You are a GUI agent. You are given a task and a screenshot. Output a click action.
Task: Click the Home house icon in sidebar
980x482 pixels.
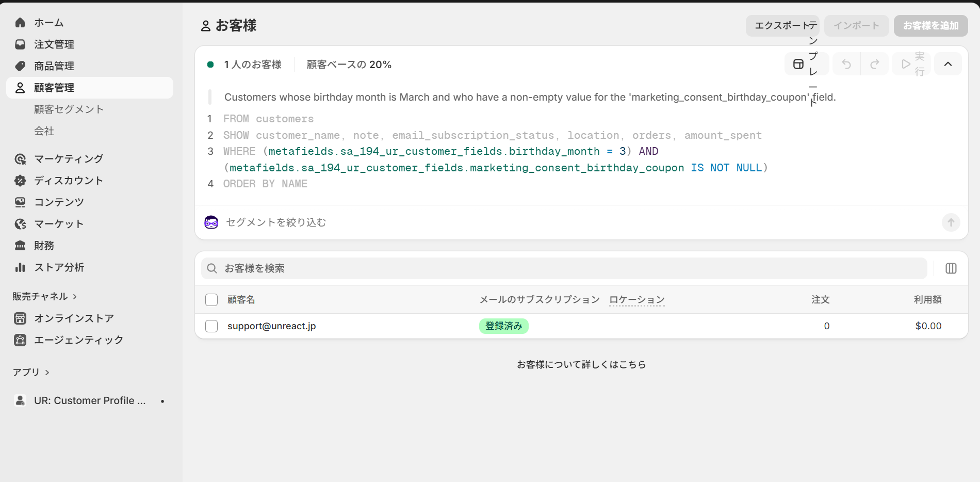[x=20, y=23]
